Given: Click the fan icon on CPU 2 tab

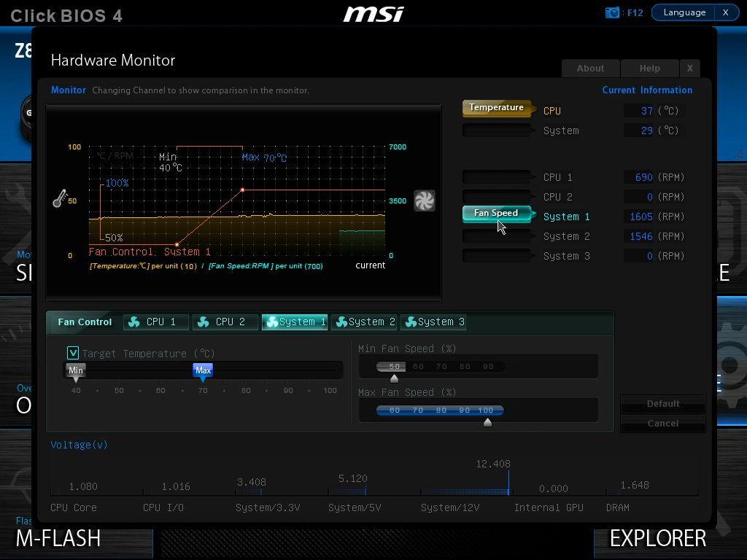Looking at the screenshot, I should pos(204,322).
